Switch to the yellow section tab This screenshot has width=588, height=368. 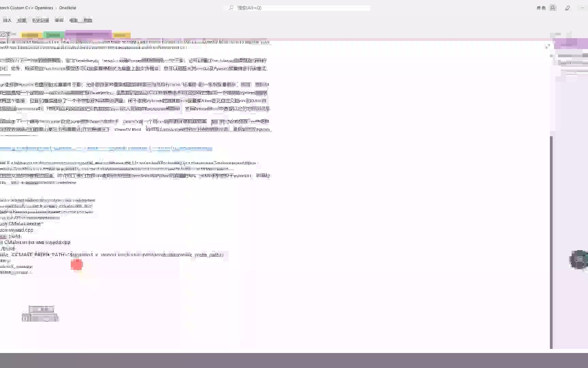click(31, 35)
